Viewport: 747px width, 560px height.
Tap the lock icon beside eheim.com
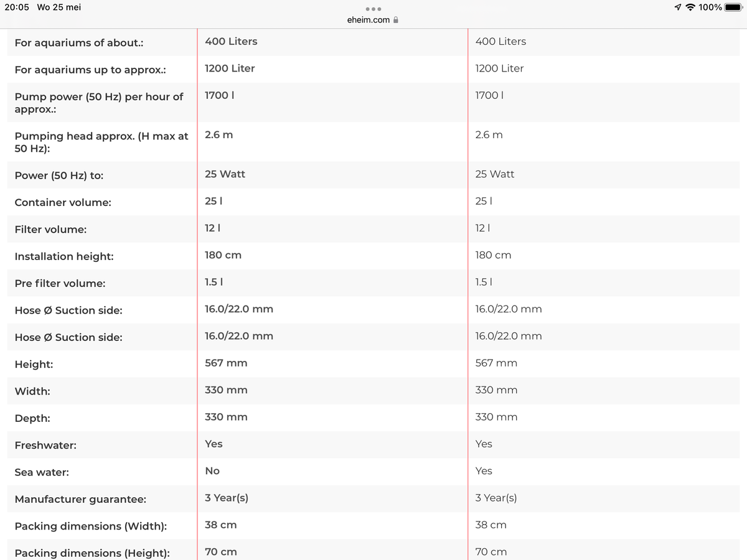[397, 19]
